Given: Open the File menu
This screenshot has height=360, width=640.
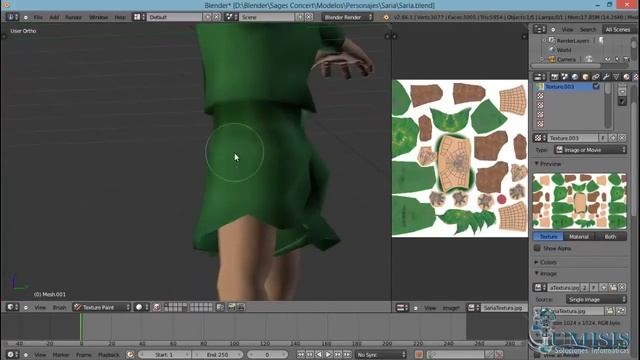Looking at the screenshot, I should [38, 18].
